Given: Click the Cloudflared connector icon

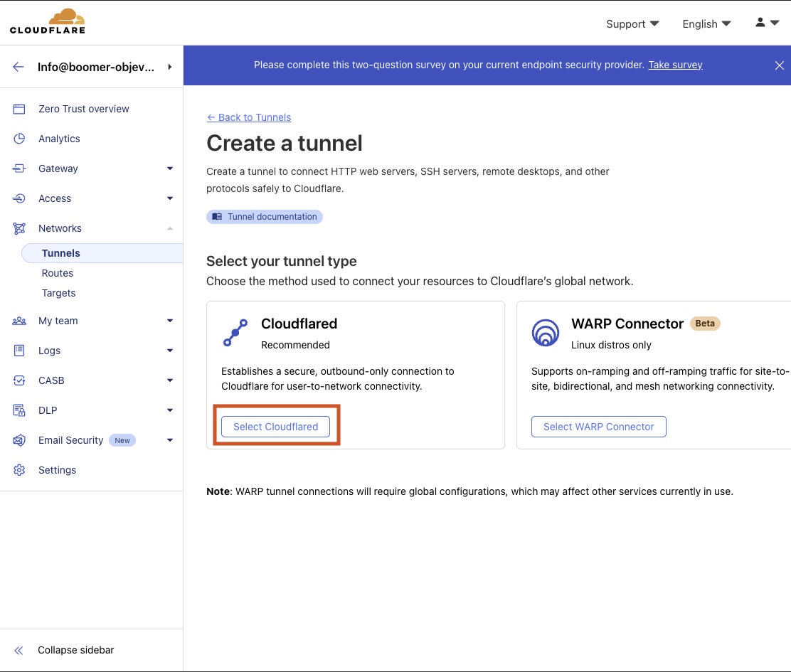Looking at the screenshot, I should click(x=235, y=333).
